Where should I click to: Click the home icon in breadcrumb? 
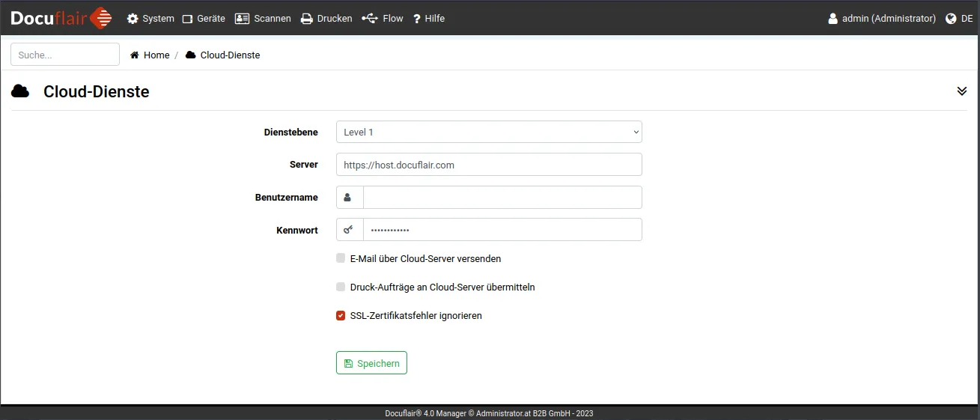tap(135, 55)
